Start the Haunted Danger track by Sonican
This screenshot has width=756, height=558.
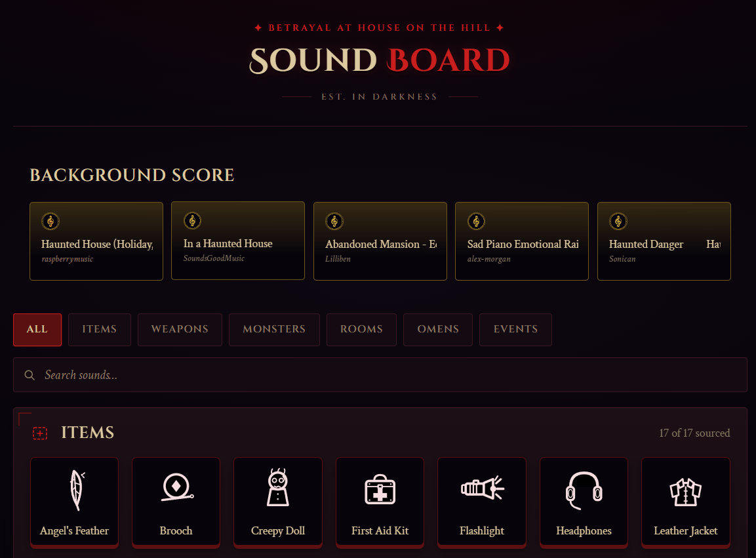pyautogui.click(x=664, y=241)
